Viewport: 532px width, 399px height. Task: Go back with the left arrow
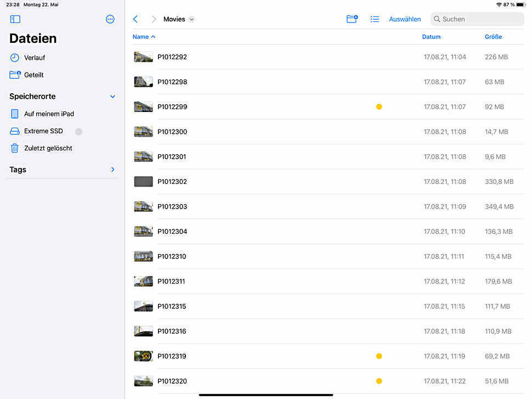click(135, 19)
